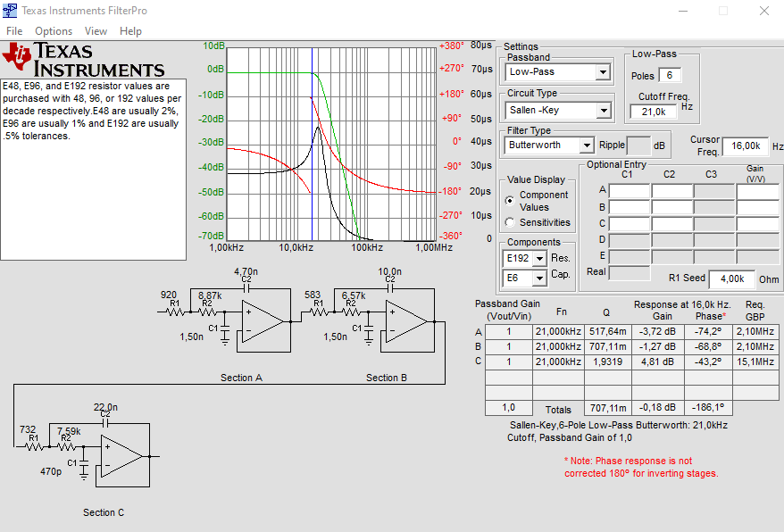Maximize the FilterPro window
Image resolution: width=784 pixels, height=532 pixels.
click(x=723, y=11)
